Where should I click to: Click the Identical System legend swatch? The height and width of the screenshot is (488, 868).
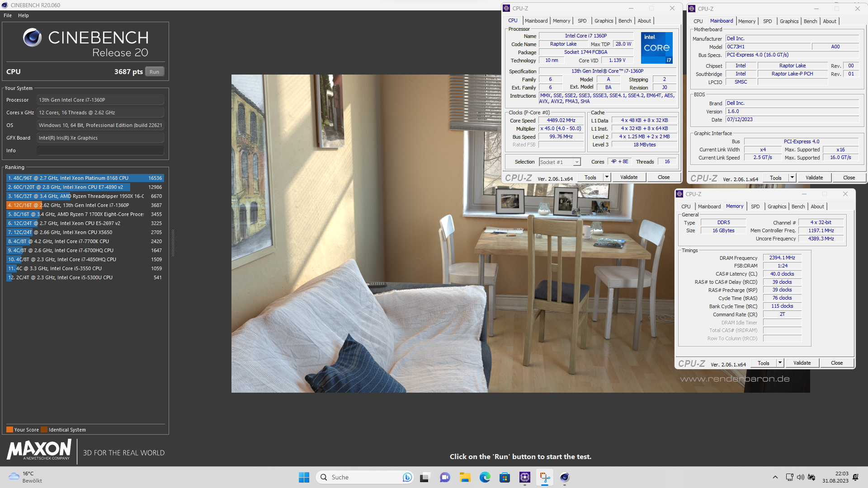[44, 430]
